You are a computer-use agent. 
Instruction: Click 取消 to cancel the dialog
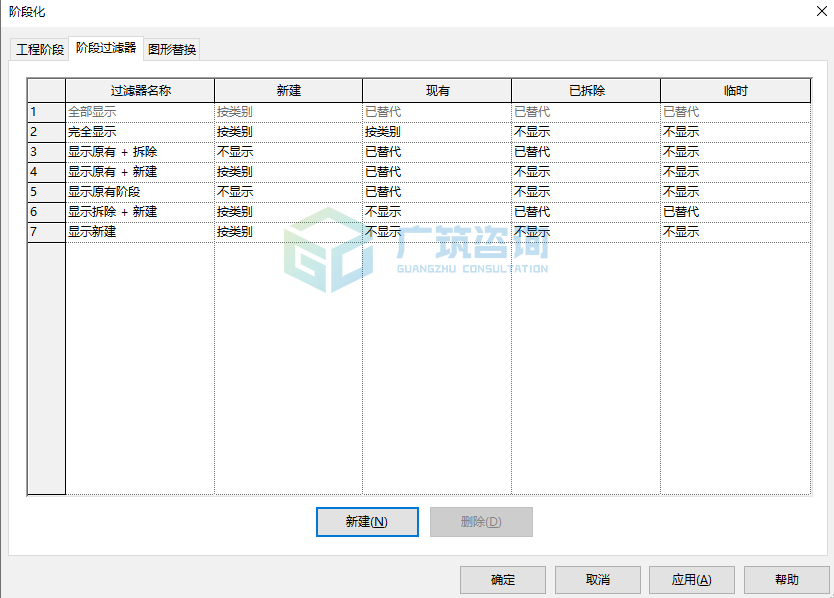point(597,580)
